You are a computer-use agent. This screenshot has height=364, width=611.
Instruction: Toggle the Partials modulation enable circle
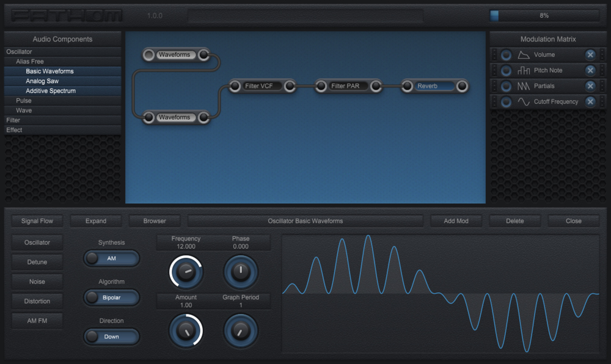click(x=506, y=86)
